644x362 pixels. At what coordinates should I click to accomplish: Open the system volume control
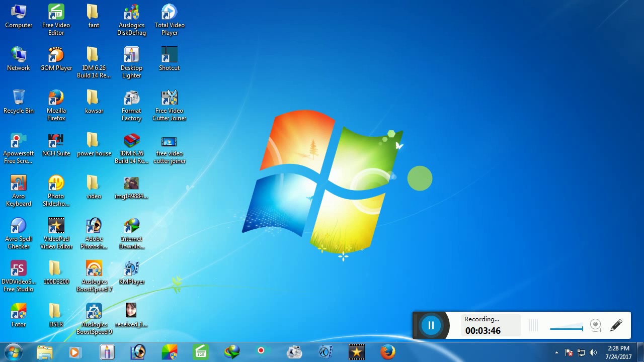pos(593,352)
